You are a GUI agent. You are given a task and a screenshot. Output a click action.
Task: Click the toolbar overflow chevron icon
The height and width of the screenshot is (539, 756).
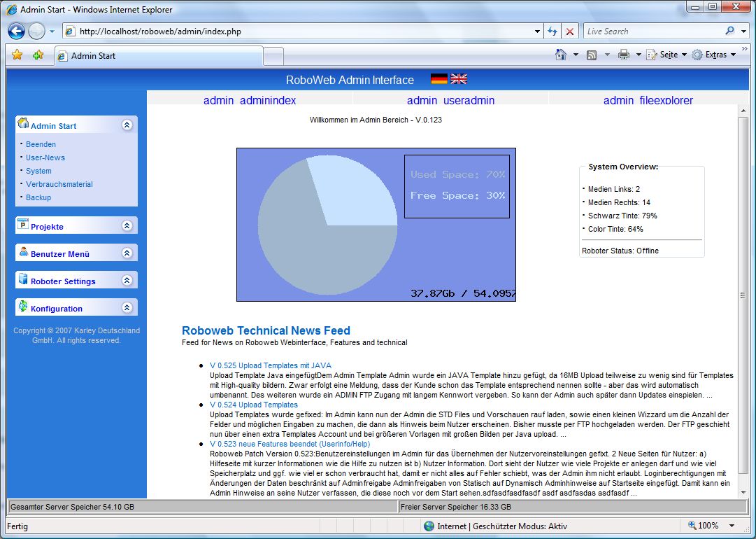pyautogui.click(x=744, y=49)
